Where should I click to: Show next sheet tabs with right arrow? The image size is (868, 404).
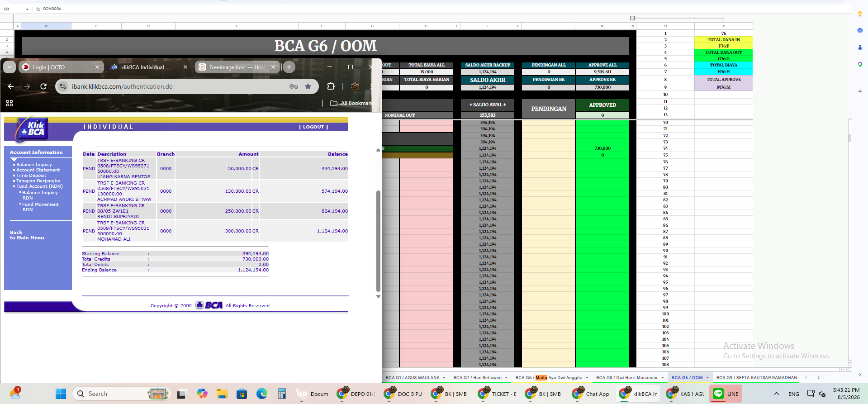pos(818,378)
